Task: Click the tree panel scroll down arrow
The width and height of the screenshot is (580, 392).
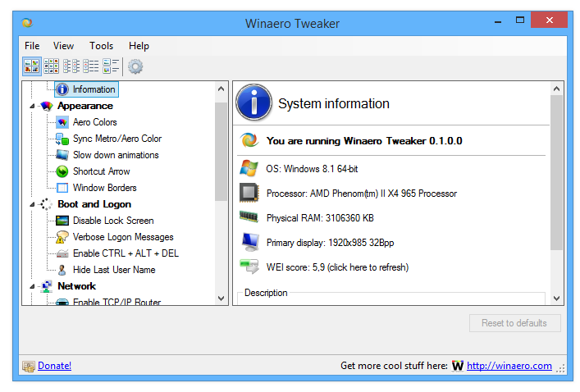Action: pyautogui.click(x=221, y=298)
